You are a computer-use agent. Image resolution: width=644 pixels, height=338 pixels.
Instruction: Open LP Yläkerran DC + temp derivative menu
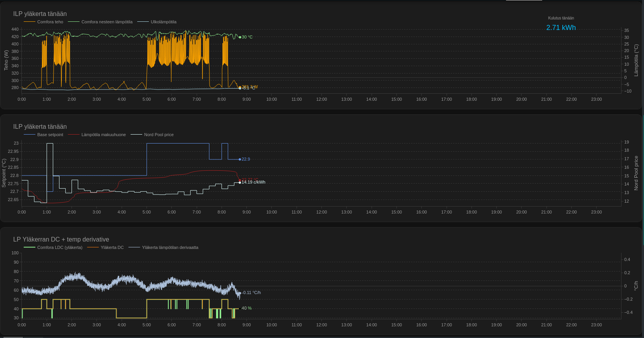point(61,239)
